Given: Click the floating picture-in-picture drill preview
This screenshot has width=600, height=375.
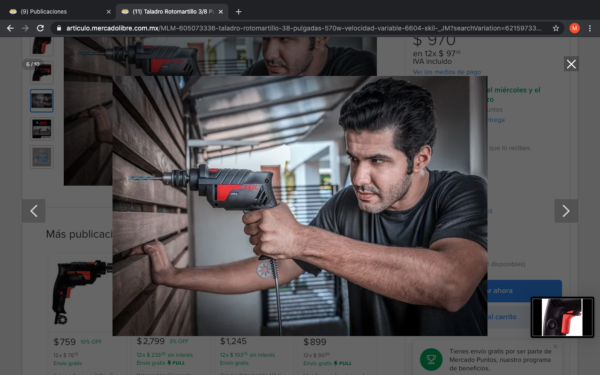Looking at the screenshot, I should tap(562, 317).
